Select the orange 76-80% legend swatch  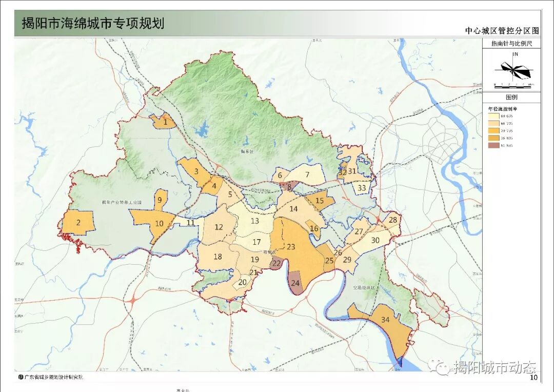point(493,137)
